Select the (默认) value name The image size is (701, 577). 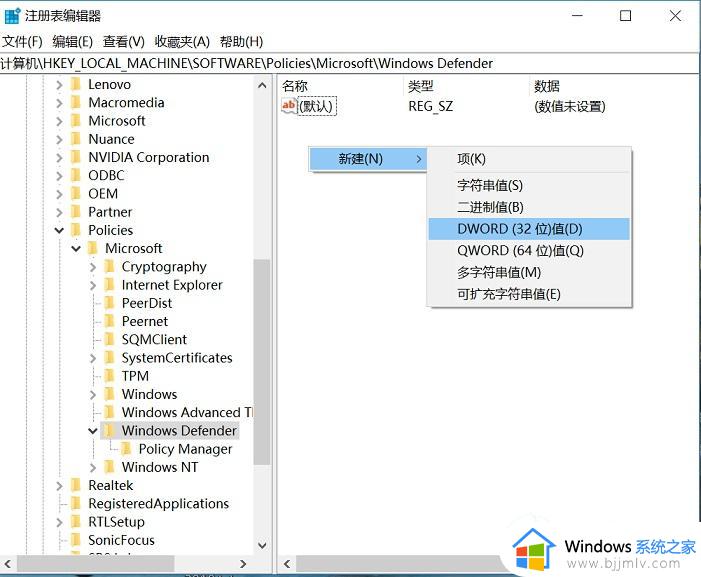[x=317, y=106]
